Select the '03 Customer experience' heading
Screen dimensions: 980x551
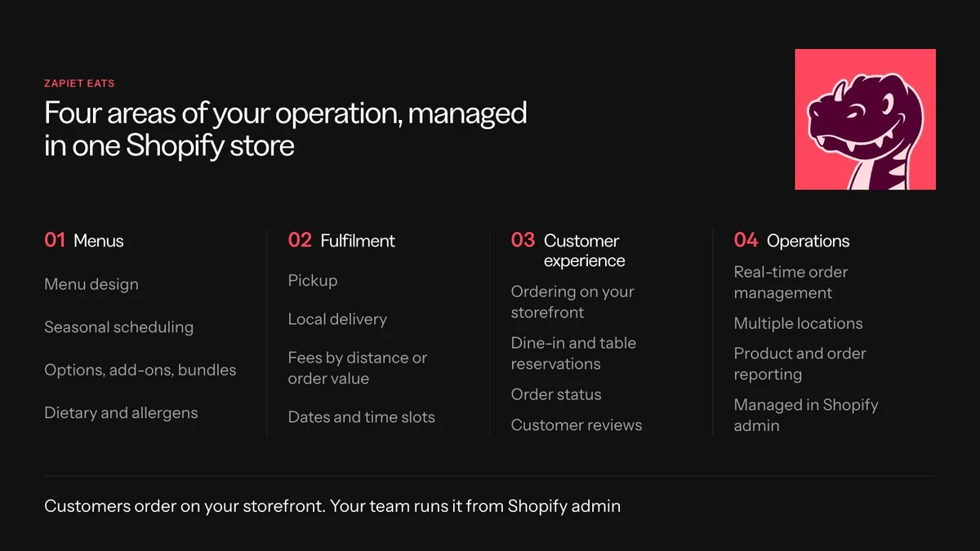point(568,250)
